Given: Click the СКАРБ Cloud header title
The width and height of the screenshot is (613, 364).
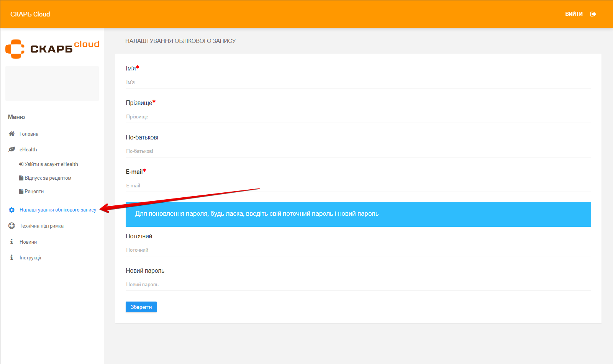Looking at the screenshot, I should click(x=30, y=14).
